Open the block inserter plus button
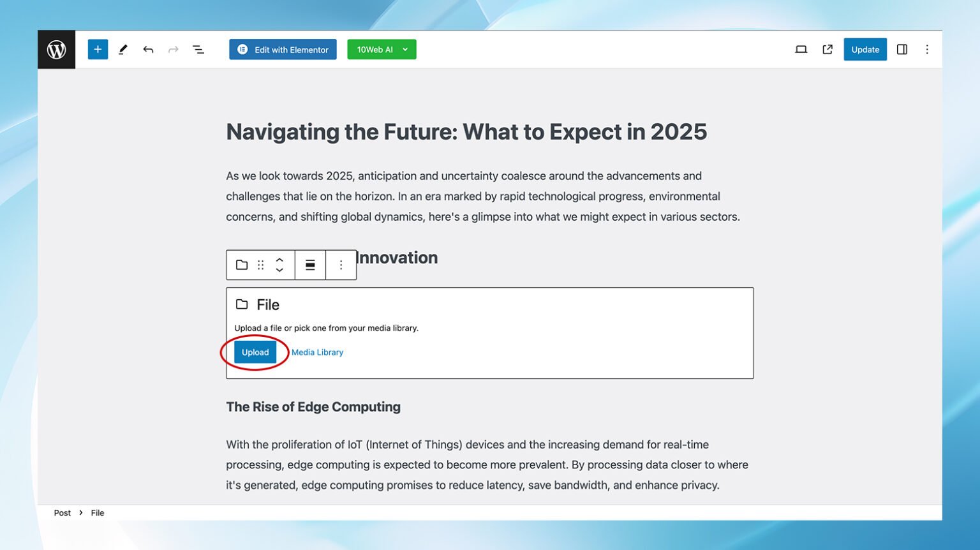980x550 pixels. click(98, 50)
